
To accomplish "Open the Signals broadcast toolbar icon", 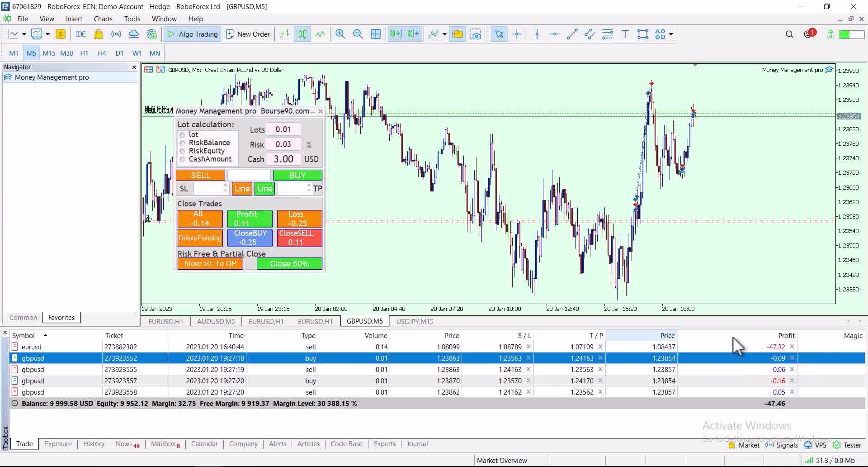I will 116,34.
